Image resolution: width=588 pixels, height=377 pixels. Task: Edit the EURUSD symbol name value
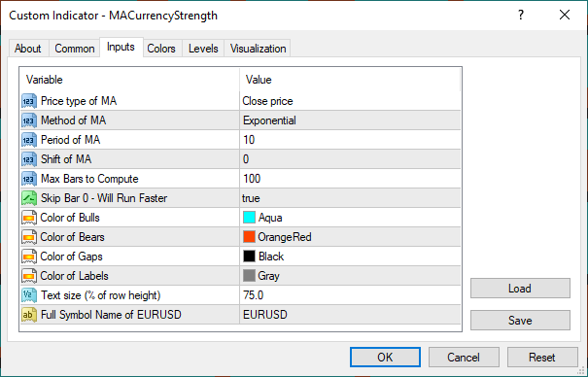350,315
